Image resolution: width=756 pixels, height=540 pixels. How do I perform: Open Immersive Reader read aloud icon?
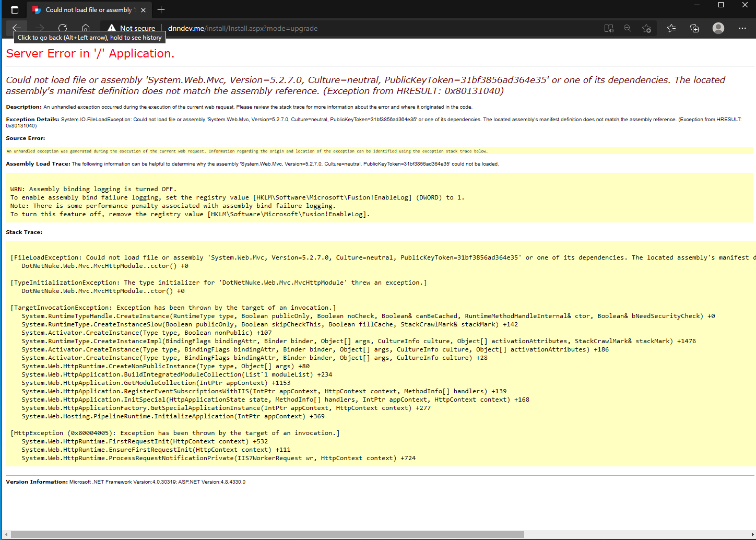click(609, 28)
